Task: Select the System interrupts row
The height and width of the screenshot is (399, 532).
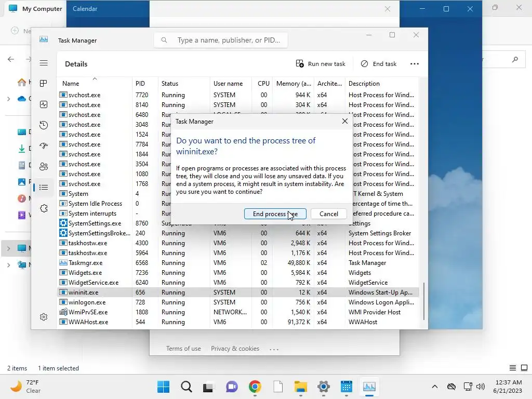Action: point(239,214)
